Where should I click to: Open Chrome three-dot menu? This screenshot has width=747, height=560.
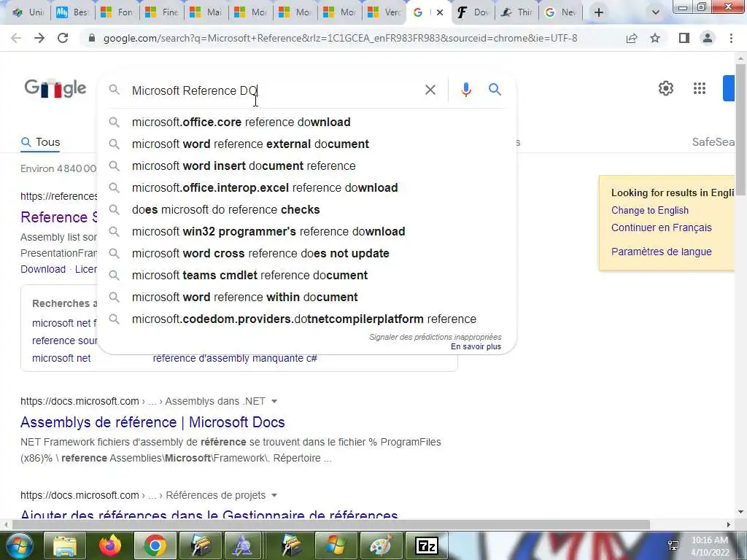(731, 38)
